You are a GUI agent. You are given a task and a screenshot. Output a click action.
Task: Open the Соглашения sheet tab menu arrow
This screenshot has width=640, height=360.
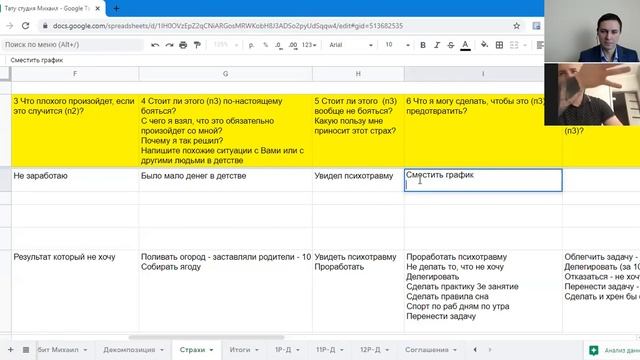[454, 350]
